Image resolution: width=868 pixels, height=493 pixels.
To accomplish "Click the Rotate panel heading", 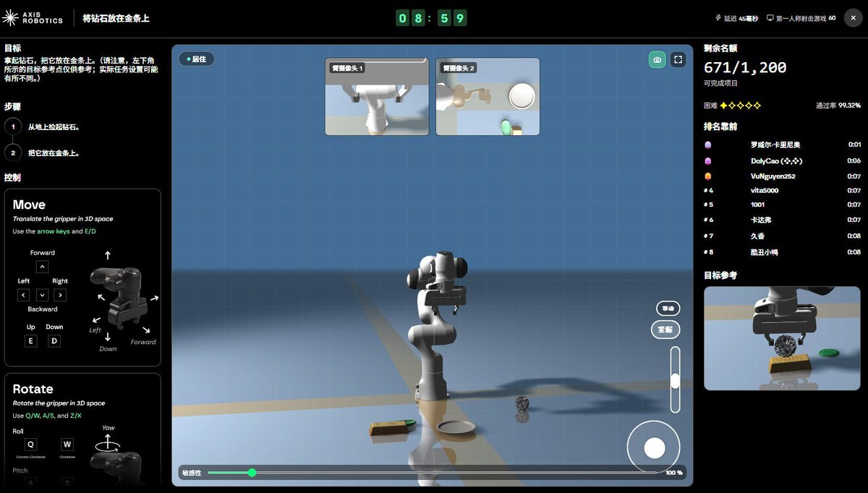I will pos(33,389).
